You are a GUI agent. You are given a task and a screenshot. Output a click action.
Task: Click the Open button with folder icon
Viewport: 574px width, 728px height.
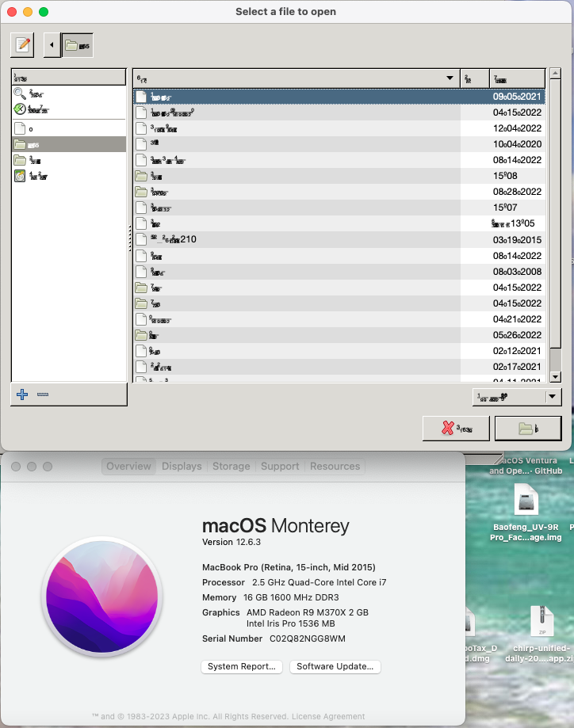click(x=528, y=428)
